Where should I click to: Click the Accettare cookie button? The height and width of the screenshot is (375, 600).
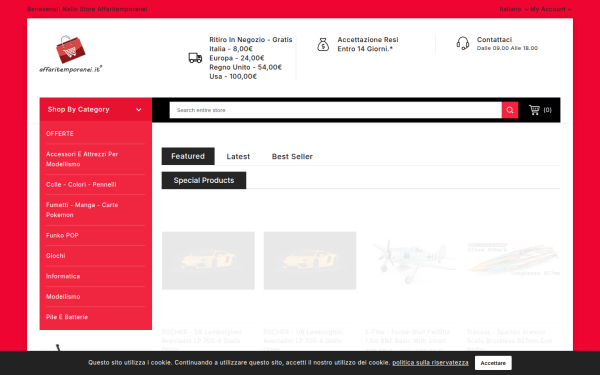(x=493, y=363)
